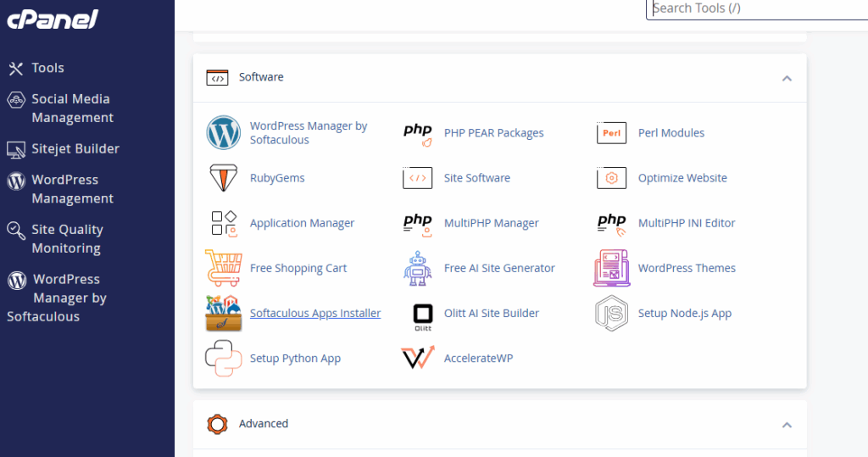
Task: Open the Setup Node.js App link
Action: point(685,314)
